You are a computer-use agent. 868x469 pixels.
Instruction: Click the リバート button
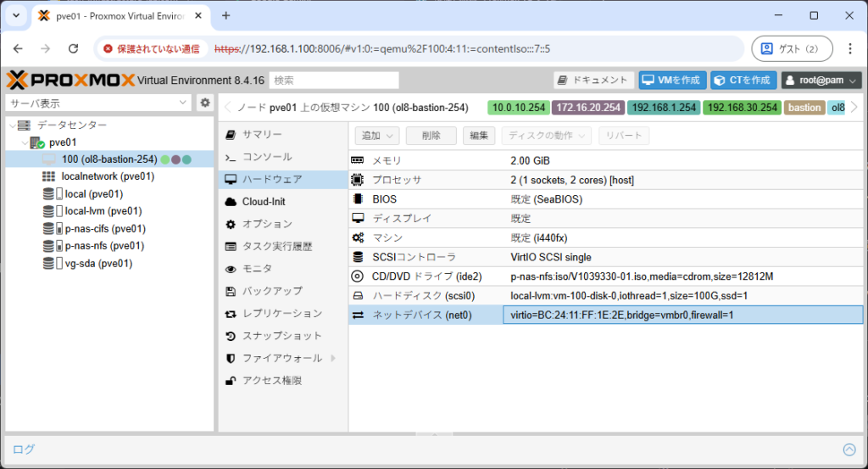(x=623, y=136)
